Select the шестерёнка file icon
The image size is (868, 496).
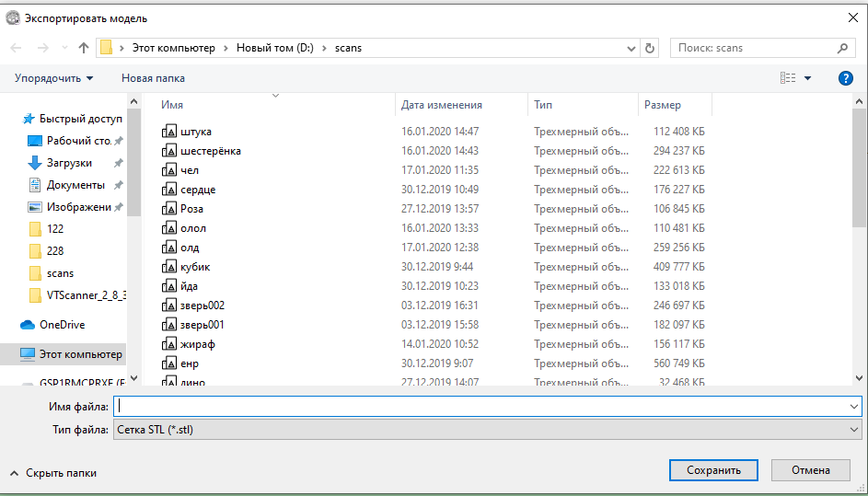[168, 151]
